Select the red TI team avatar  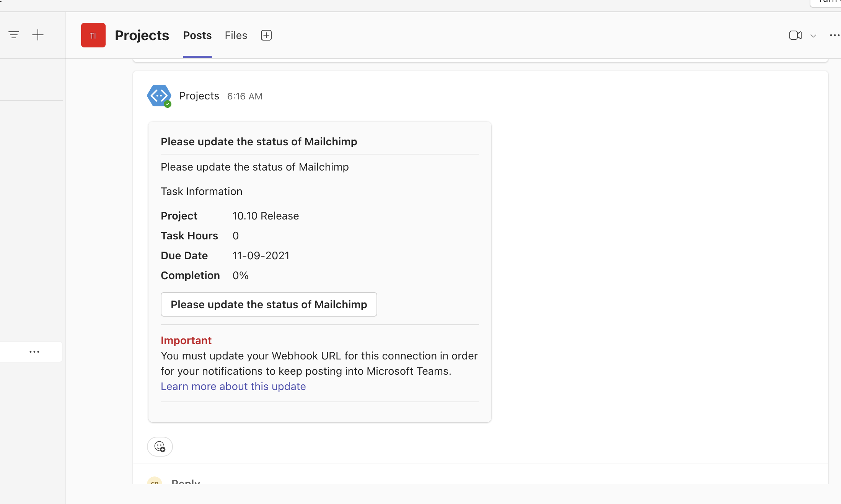93,35
